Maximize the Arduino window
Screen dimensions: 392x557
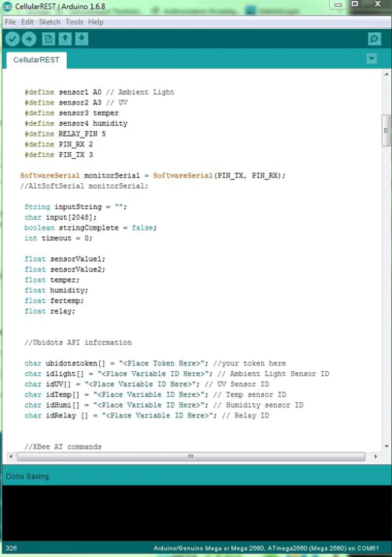354,5
